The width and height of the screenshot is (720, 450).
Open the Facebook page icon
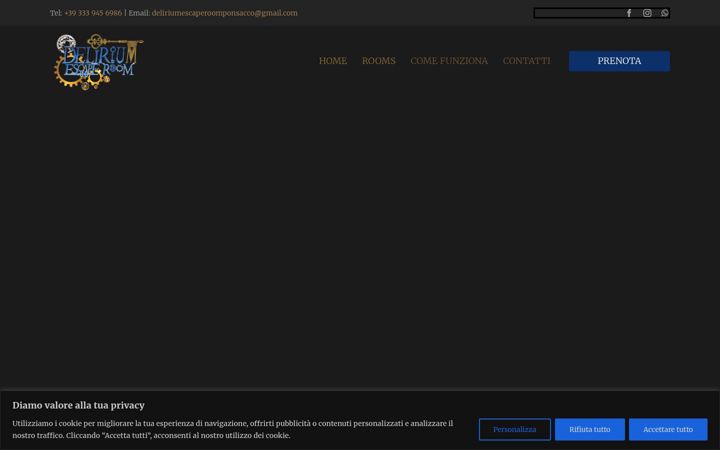(x=629, y=13)
